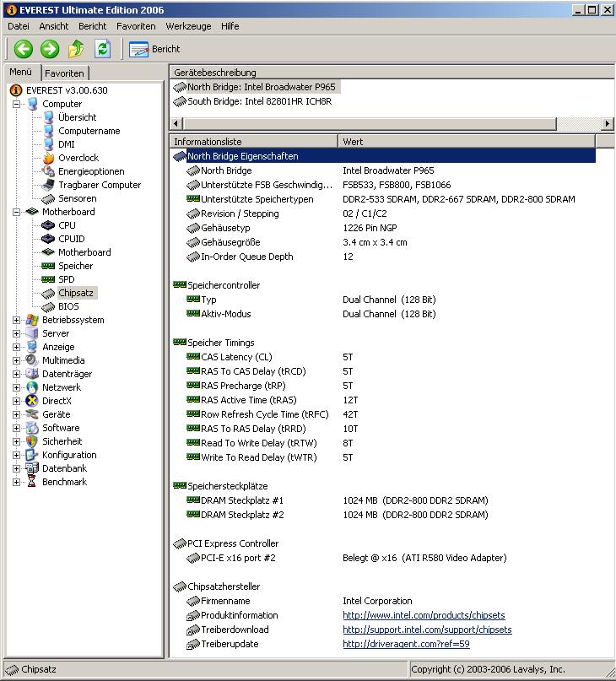Image resolution: width=616 pixels, height=681 pixels.
Task: Expand the Konfiguration tree node
Action: coord(16,455)
